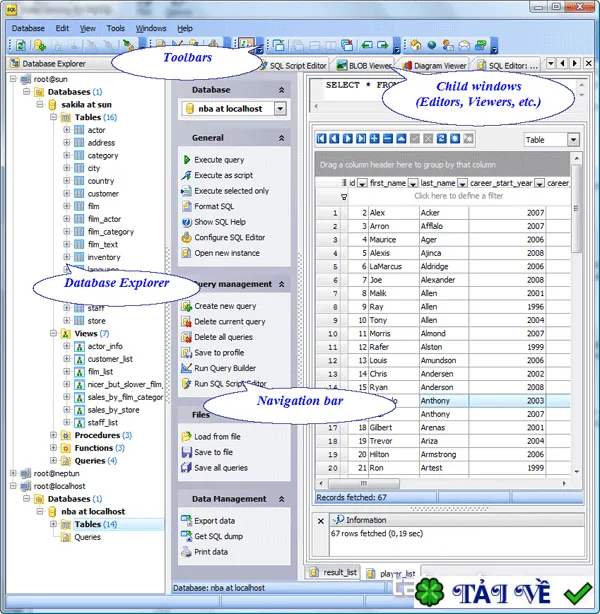This screenshot has height=614, width=600.
Task: Click the 'Click here to define a filter' row
Action: point(458,196)
